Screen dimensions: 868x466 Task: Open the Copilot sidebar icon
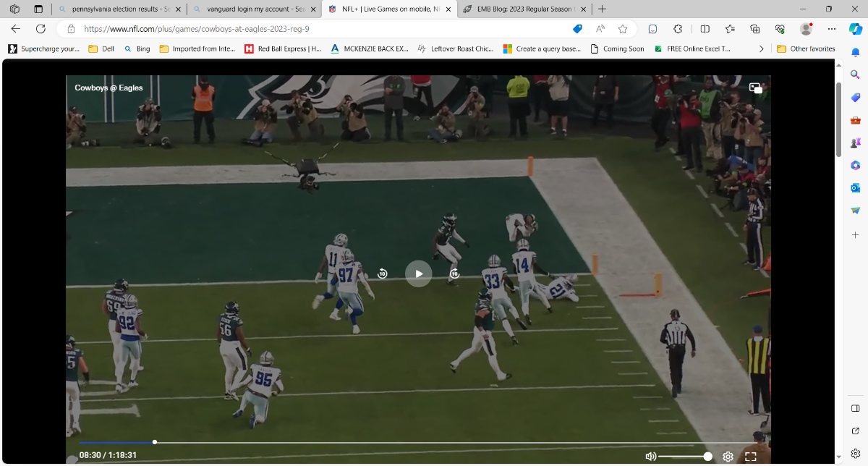[x=855, y=29]
